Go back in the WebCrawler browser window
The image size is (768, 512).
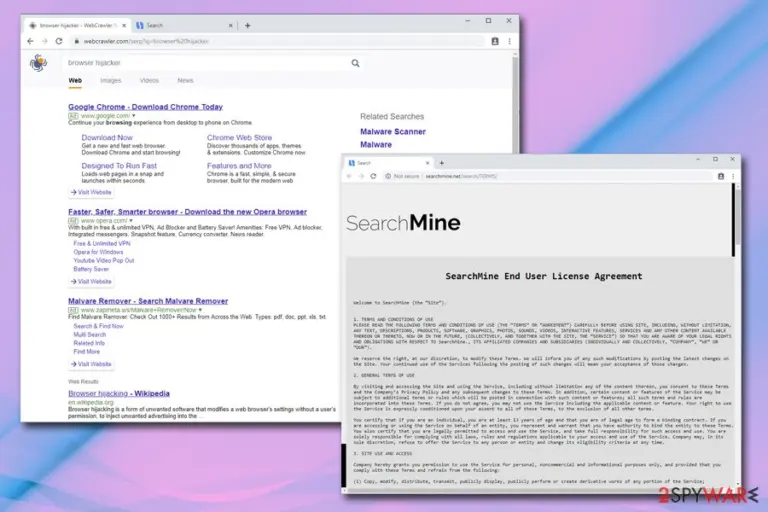tap(30, 41)
